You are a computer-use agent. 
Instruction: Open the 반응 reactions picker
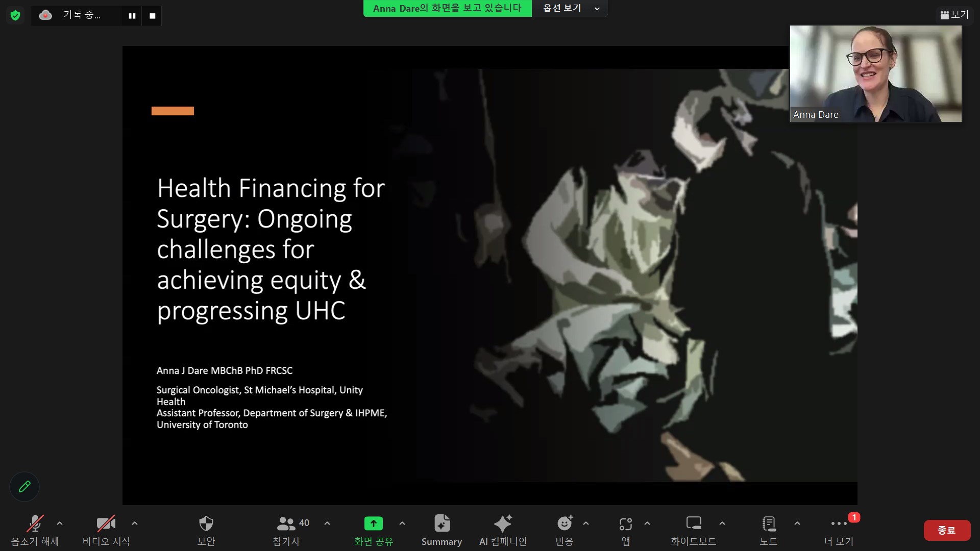tap(565, 531)
